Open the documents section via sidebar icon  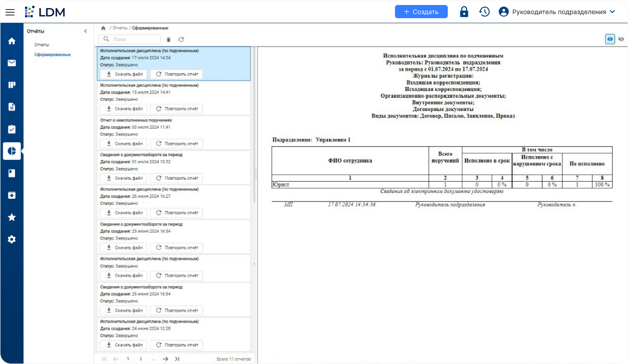coord(11,106)
